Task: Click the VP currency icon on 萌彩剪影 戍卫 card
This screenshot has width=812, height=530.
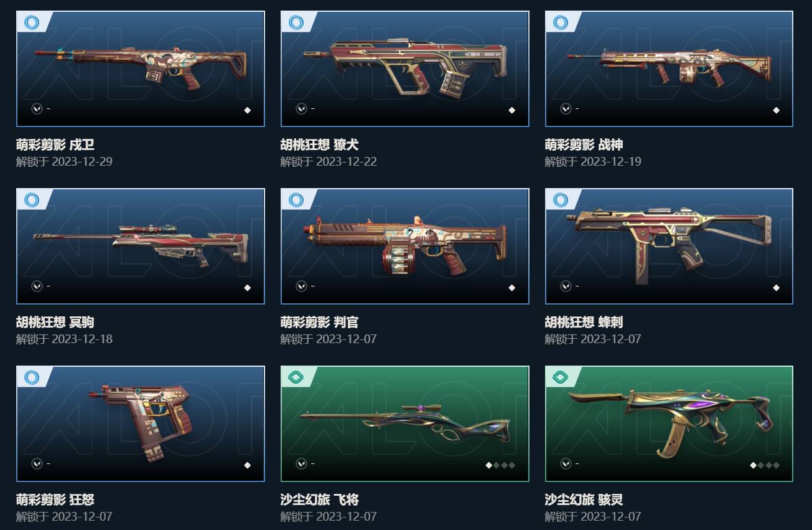Action: [37, 109]
